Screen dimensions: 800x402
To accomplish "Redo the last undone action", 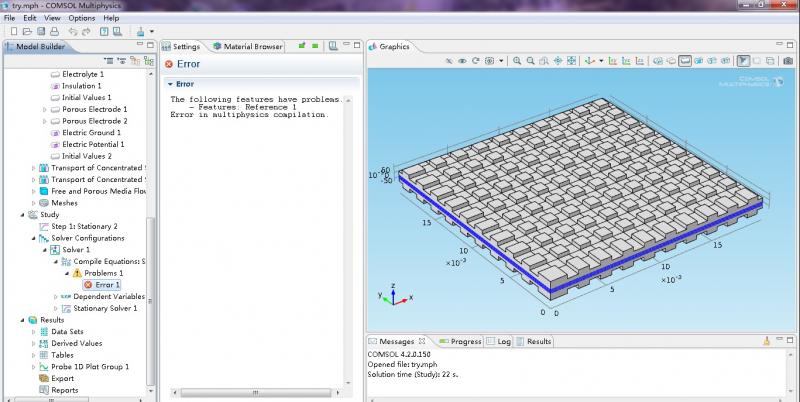I will (x=86, y=32).
